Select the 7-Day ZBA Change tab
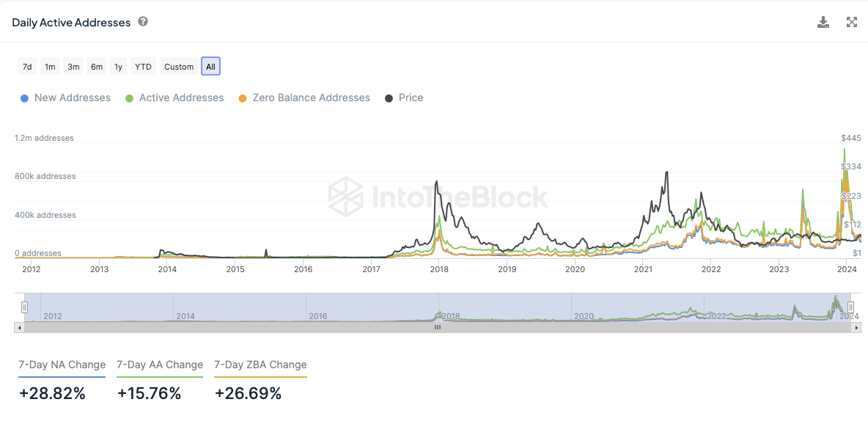Image resolution: width=868 pixels, height=424 pixels. click(x=260, y=365)
